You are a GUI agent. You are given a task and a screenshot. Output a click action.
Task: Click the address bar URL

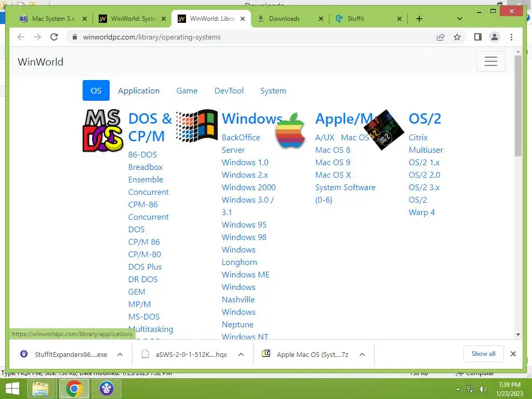(x=152, y=37)
